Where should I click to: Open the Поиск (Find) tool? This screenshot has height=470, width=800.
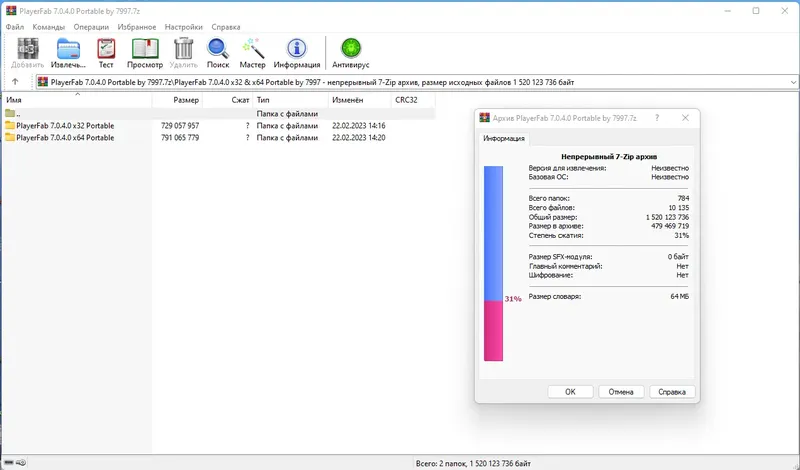coord(218,49)
